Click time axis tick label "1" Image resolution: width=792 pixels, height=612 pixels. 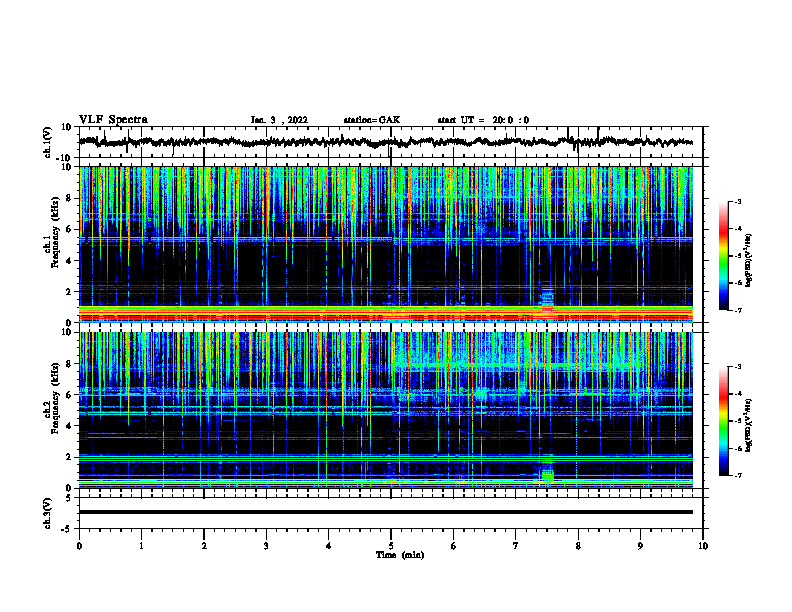click(142, 546)
